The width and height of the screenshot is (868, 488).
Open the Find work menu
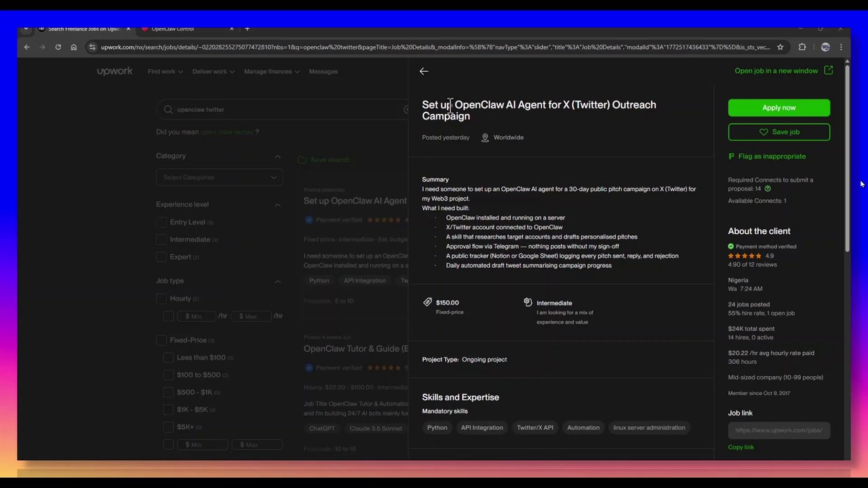point(165,71)
